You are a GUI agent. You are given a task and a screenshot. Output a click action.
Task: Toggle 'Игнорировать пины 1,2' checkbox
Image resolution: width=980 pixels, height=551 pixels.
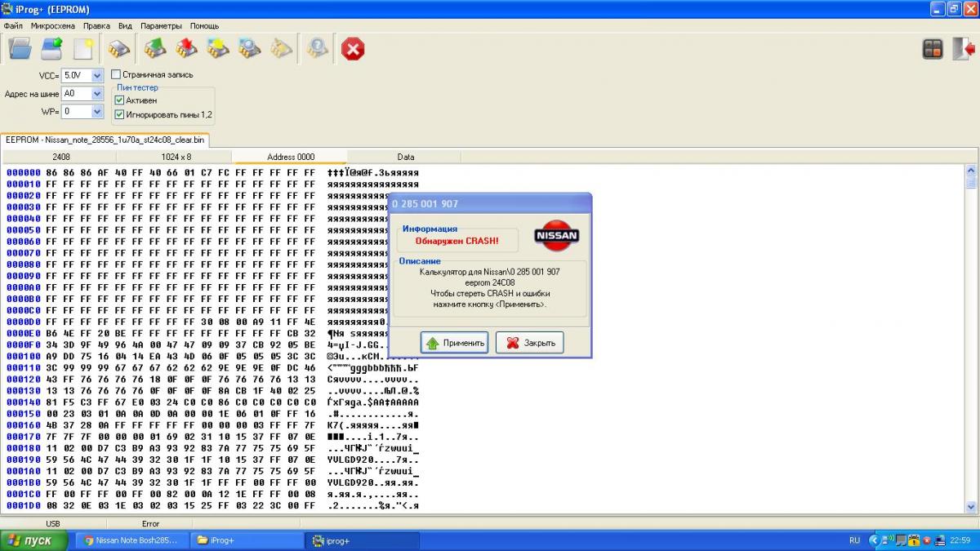click(x=119, y=114)
